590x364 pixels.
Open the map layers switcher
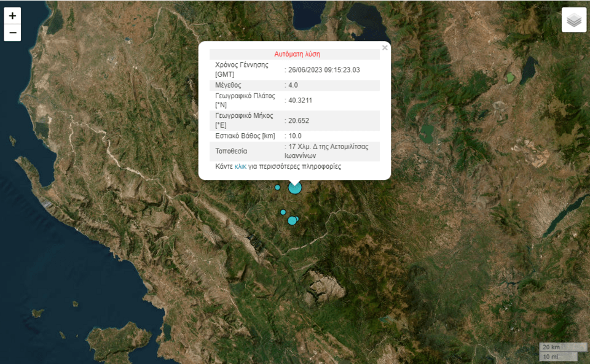click(x=574, y=20)
